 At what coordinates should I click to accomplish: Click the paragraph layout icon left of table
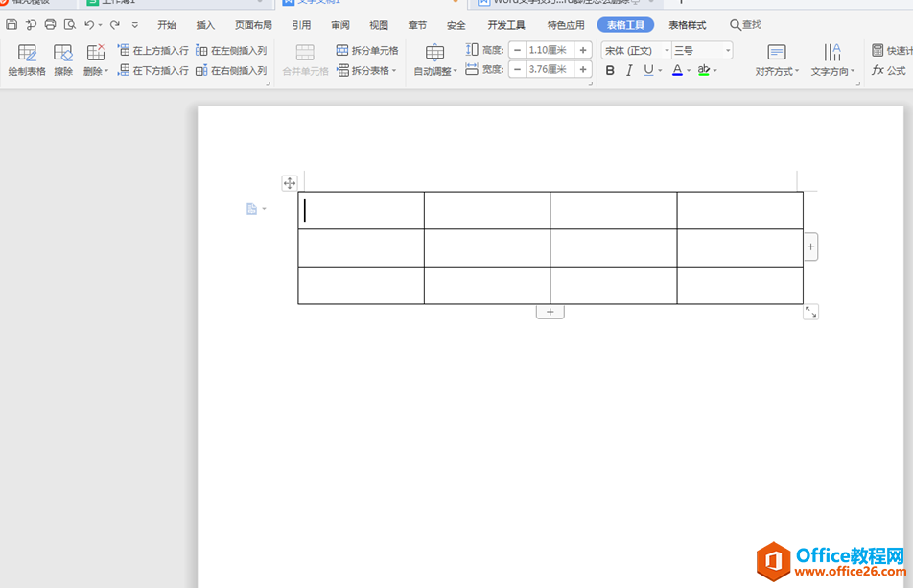click(251, 209)
